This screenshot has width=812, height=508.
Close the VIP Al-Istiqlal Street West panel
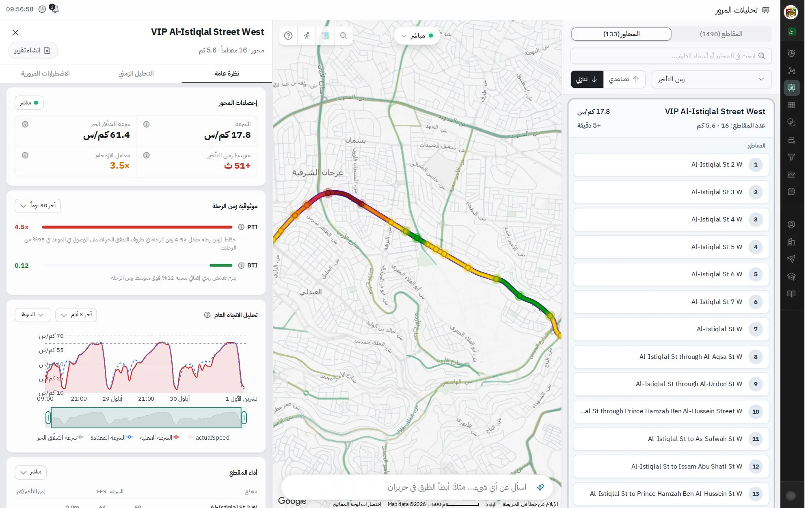coord(15,33)
